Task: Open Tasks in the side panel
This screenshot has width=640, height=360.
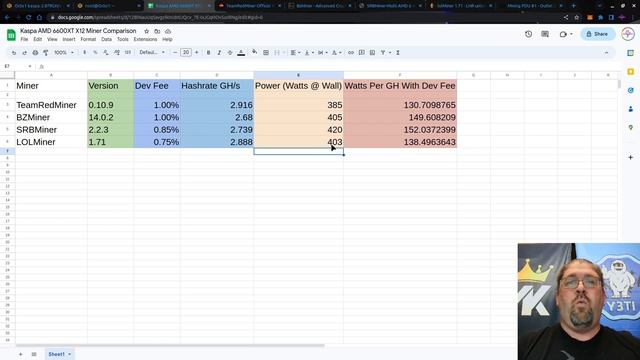Action: [631, 90]
